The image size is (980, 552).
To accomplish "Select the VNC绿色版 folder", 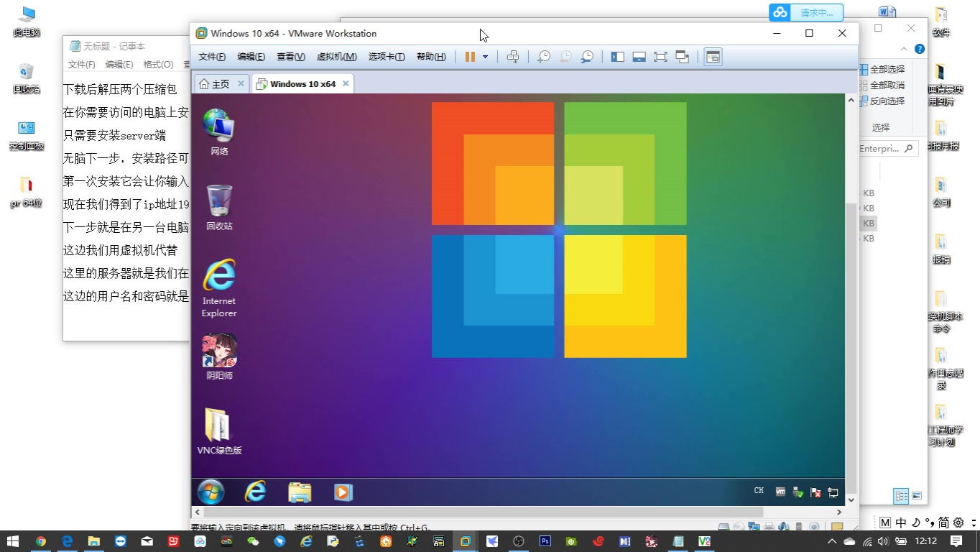I will click(219, 431).
